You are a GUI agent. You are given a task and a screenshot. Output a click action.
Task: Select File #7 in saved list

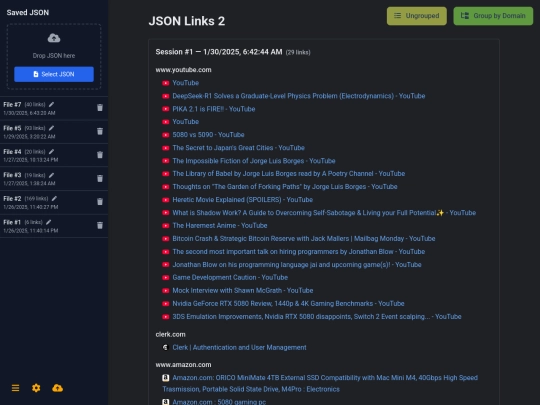pyautogui.click(x=54, y=108)
